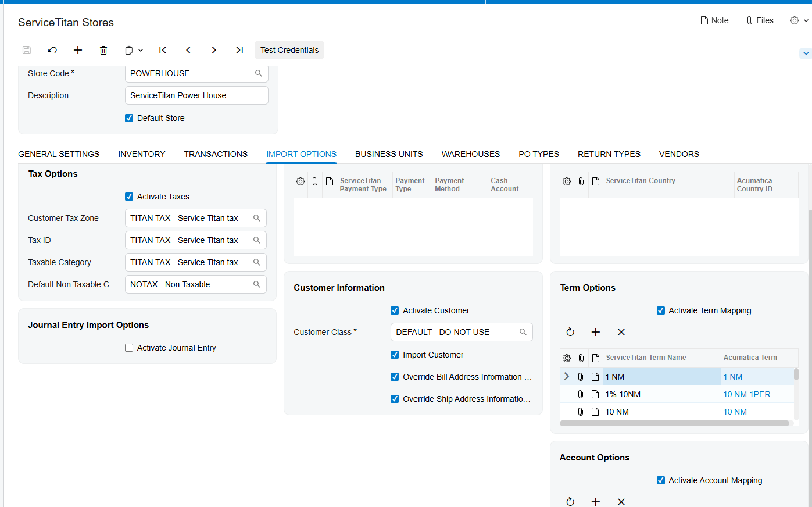The height and width of the screenshot is (507, 812).
Task: Toggle Activate Customer checkbox
Action: (395, 310)
